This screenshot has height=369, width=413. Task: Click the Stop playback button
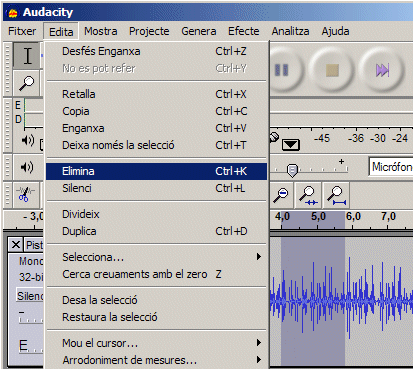(x=332, y=70)
